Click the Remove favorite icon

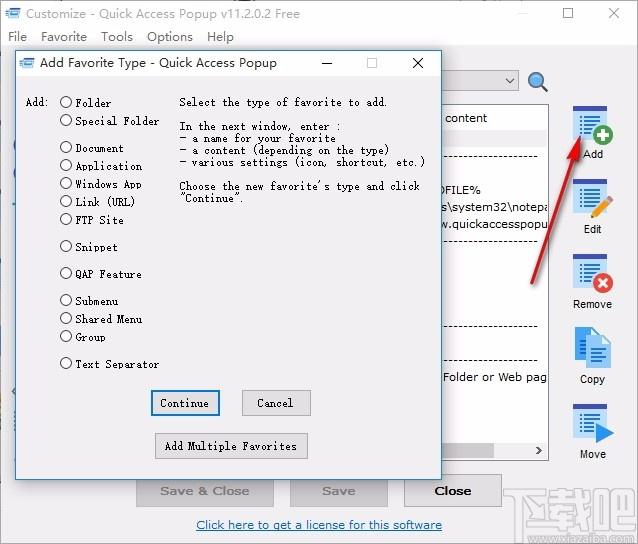592,273
